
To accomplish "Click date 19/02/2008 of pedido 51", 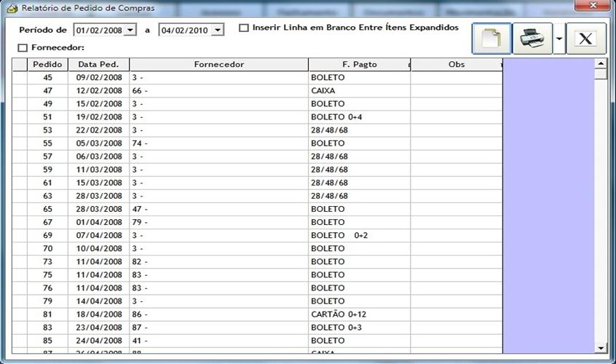I will click(x=98, y=117).
